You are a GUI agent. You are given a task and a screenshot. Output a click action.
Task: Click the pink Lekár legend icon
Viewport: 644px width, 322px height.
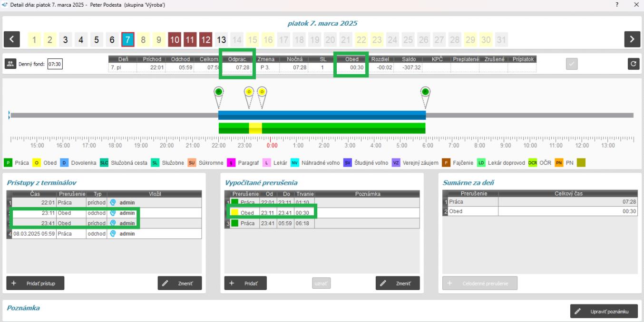[x=267, y=163]
